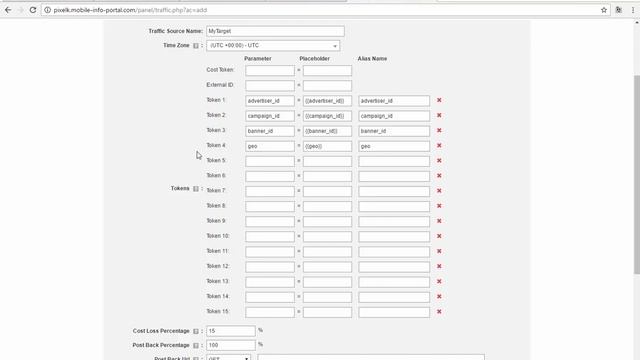
Task: Click the Post Back Percentage field
Action: click(x=231, y=345)
